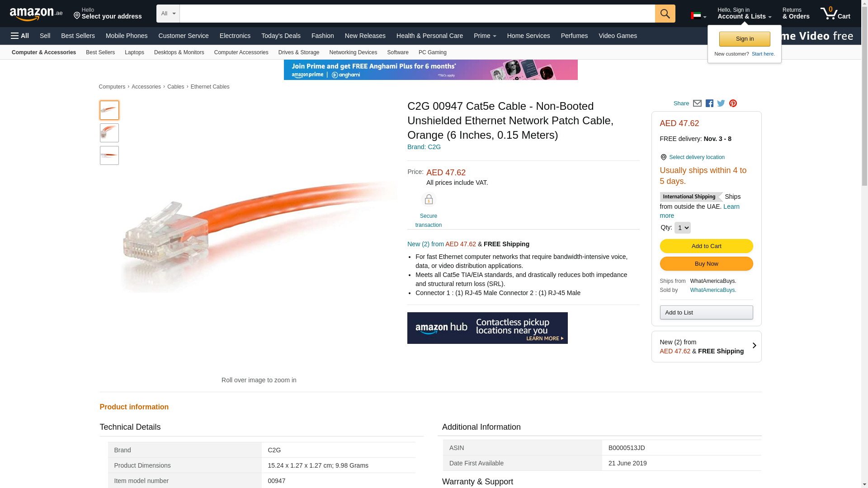The height and width of the screenshot is (488, 868).
Task: Open Select delivery location link
Action: tap(697, 157)
